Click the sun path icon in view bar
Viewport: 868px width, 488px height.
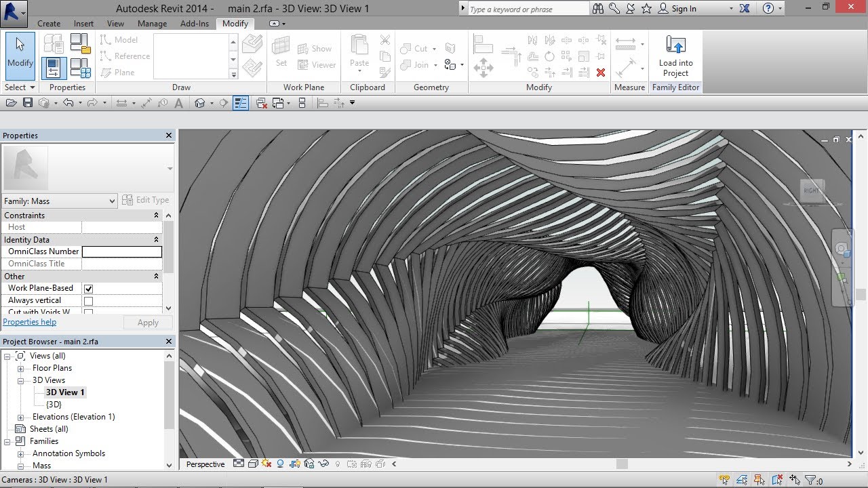tap(266, 464)
